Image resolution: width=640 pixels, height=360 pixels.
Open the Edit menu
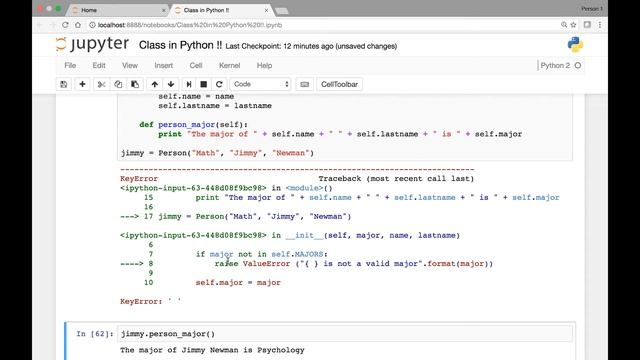[x=99, y=65]
